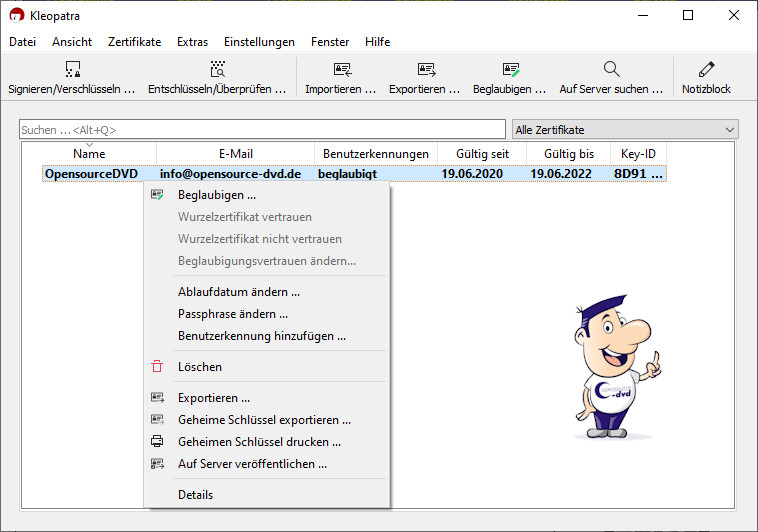
Task: Select the Beglaubigen toolbar icon
Action: click(x=510, y=69)
